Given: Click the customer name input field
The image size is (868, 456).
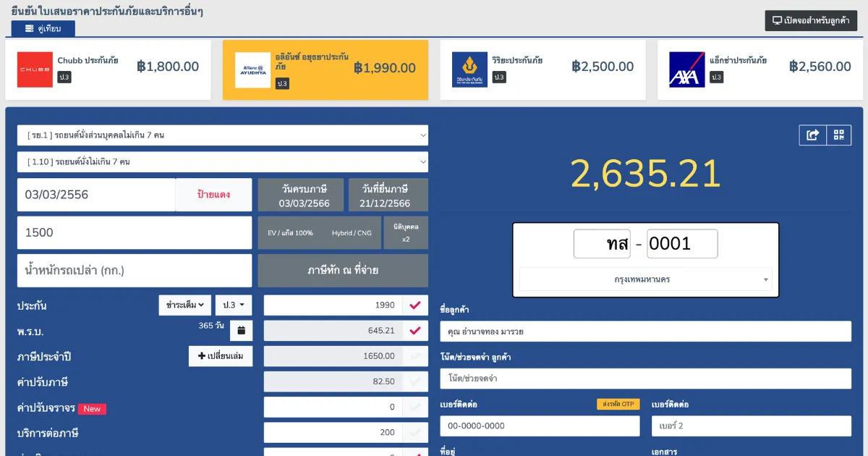Looking at the screenshot, I should [645, 332].
